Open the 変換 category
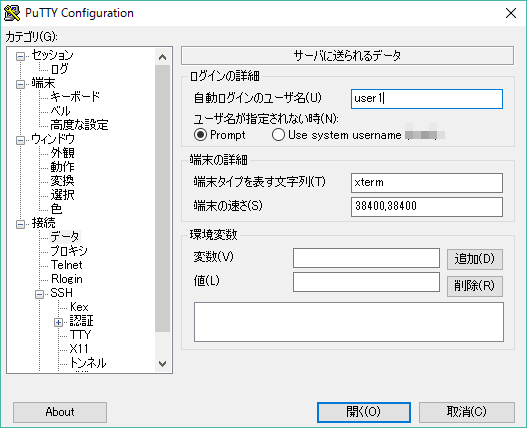Screen dimensions: 527x428 point(63,181)
